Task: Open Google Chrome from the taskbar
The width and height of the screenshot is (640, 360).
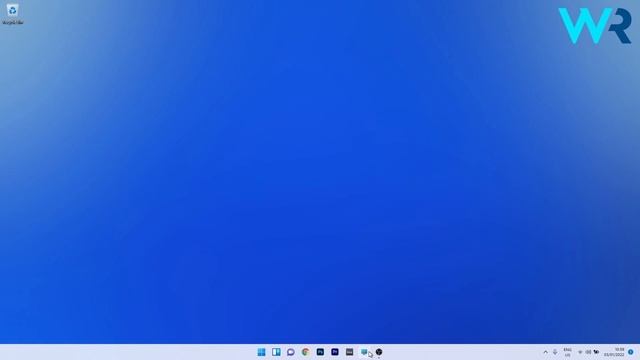Action: point(305,352)
